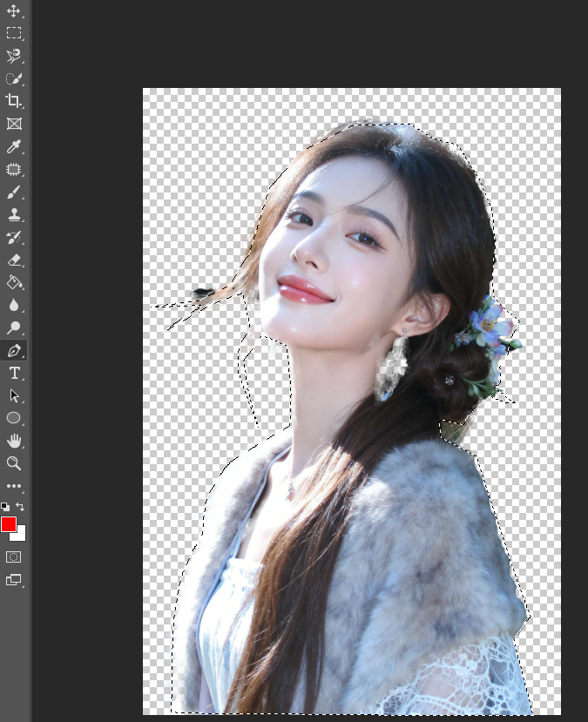Select the Paint Bucket tool

(x=14, y=282)
